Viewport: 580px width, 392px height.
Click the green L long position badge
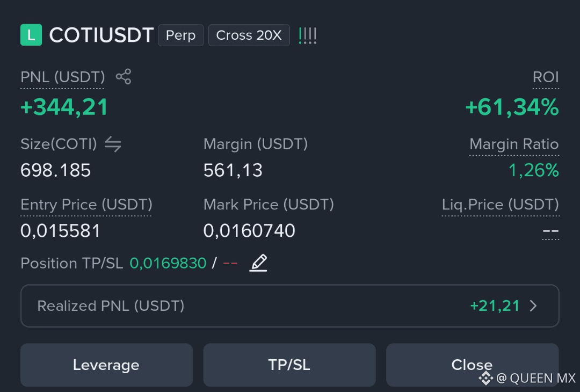click(31, 35)
